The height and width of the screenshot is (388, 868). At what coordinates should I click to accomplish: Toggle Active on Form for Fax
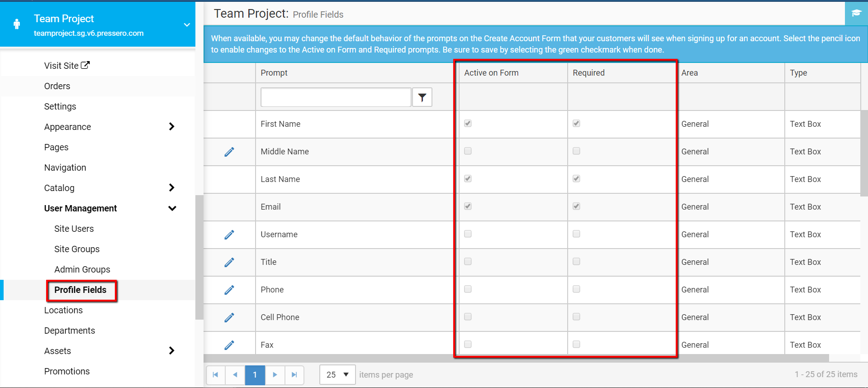coord(468,345)
